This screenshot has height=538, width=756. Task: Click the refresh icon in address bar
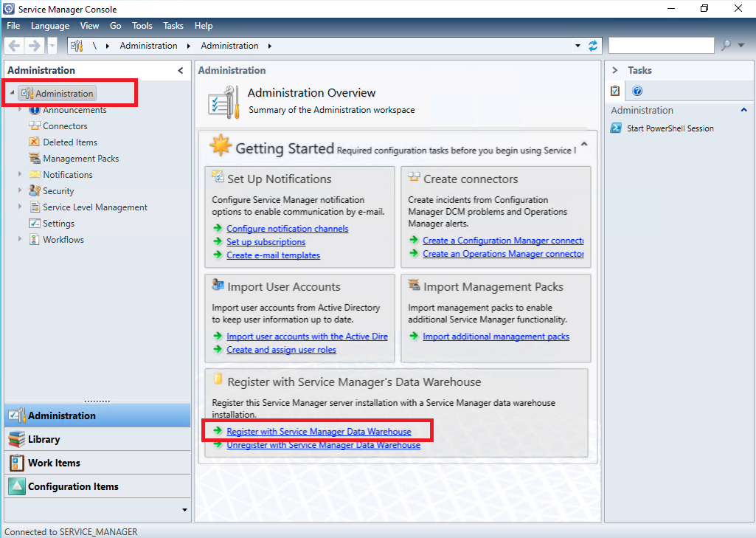click(593, 46)
